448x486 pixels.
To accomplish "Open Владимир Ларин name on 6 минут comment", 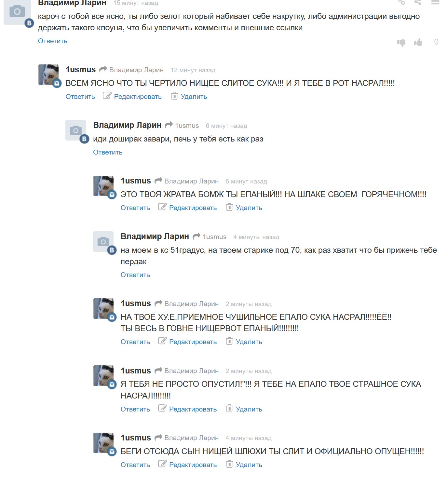I will pyautogui.click(x=127, y=125).
